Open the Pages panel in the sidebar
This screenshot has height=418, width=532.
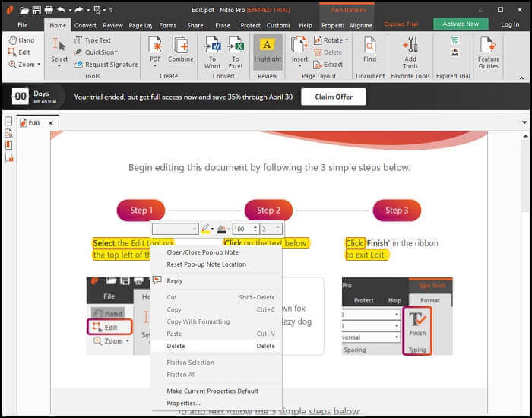[9, 122]
